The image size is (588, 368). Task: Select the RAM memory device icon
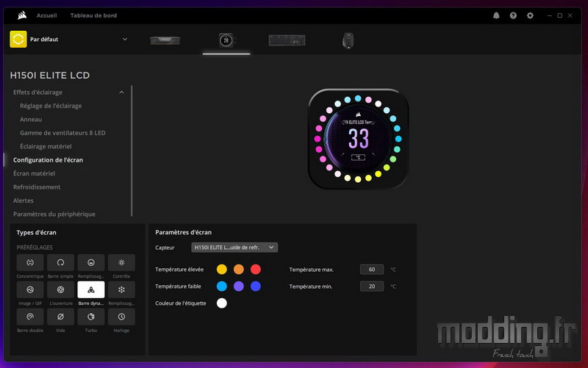click(165, 40)
